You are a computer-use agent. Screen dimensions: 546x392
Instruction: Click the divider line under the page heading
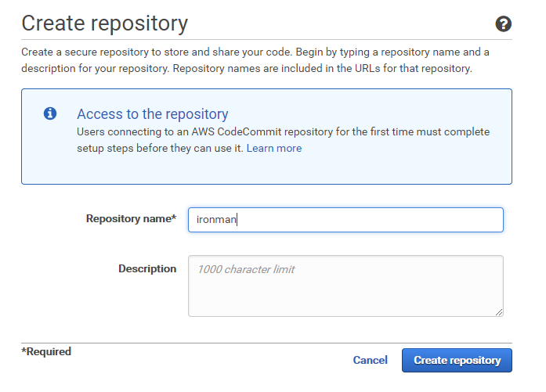tap(266, 39)
